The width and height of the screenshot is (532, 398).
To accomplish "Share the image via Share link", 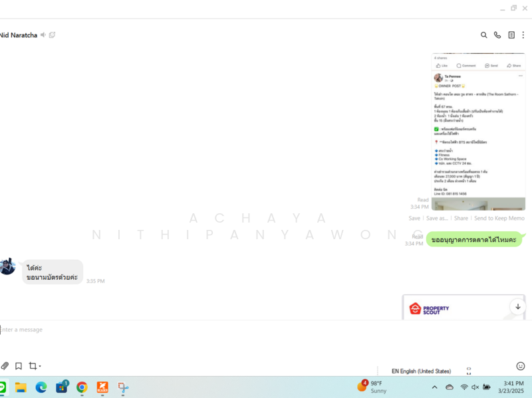I will 461,218.
